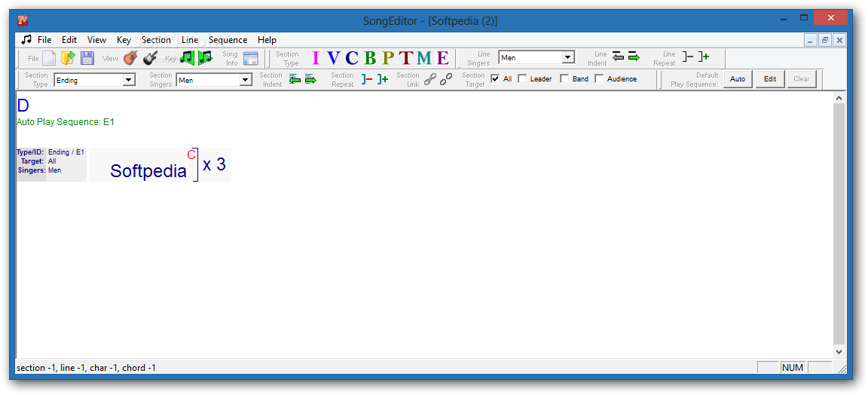Viewport: 868px width, 395px height.
Task: Click the status bar section/line/char text
Action: tap(87, 368)
